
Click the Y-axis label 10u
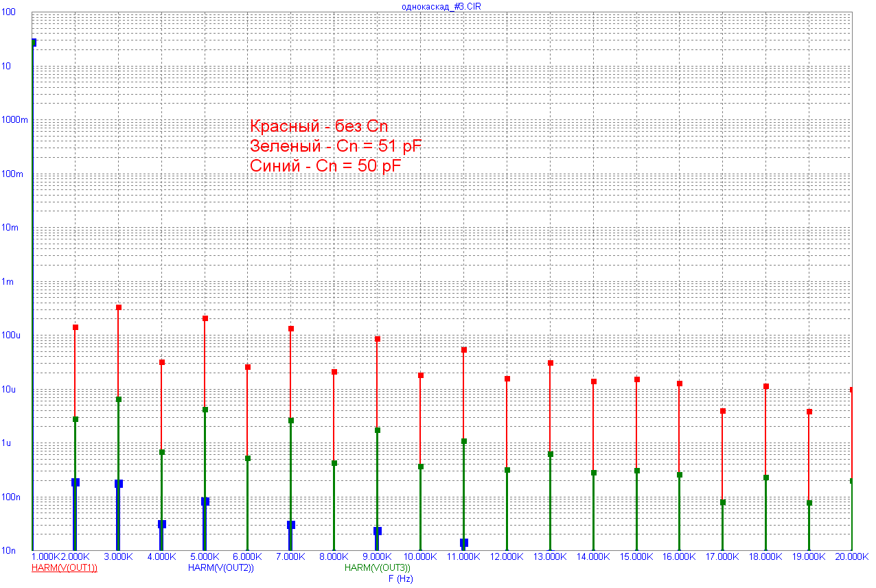point(8,390)
